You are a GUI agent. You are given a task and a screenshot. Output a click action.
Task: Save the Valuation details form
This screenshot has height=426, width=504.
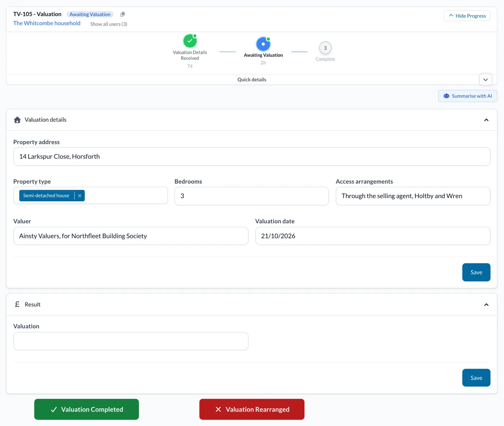pyautogui.click(x=476, y=272)
